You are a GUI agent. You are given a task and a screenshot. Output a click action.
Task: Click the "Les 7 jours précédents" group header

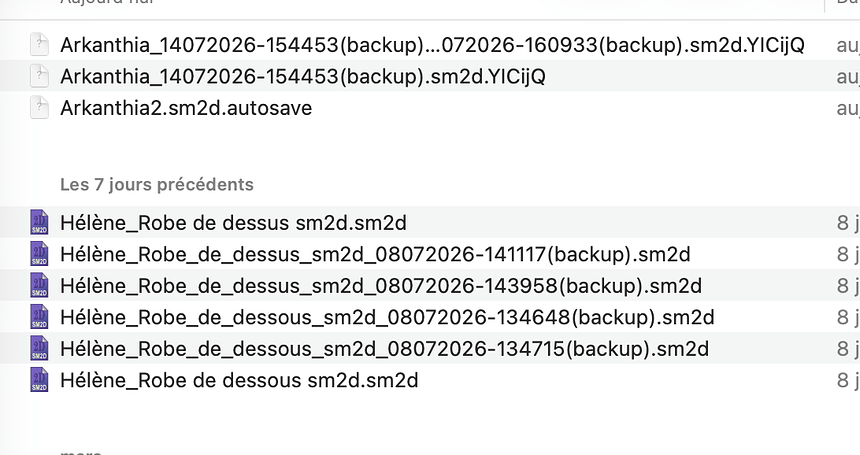(157, 185)
